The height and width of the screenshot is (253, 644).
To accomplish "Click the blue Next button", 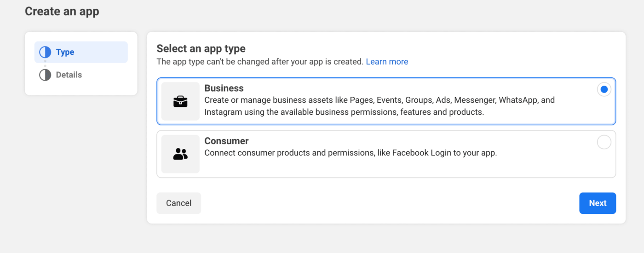I will [x=598, y=203].
